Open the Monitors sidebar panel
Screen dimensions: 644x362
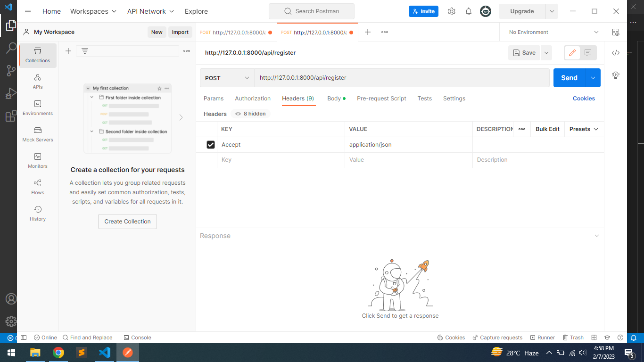38,161
